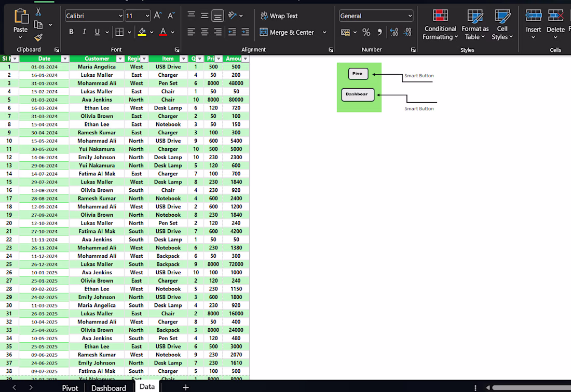Apply Percent Style format
Image resolution: width=571 pixels, height=392 pixels.
pos(366,32)
